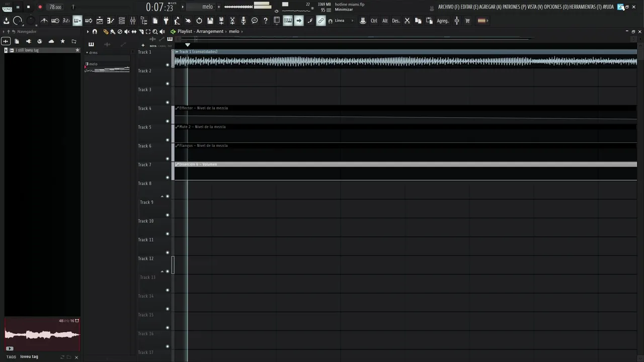Screen dimensions: 644x362
Task: Click the tempo field showing 78.000
Action: click(55, 7)
